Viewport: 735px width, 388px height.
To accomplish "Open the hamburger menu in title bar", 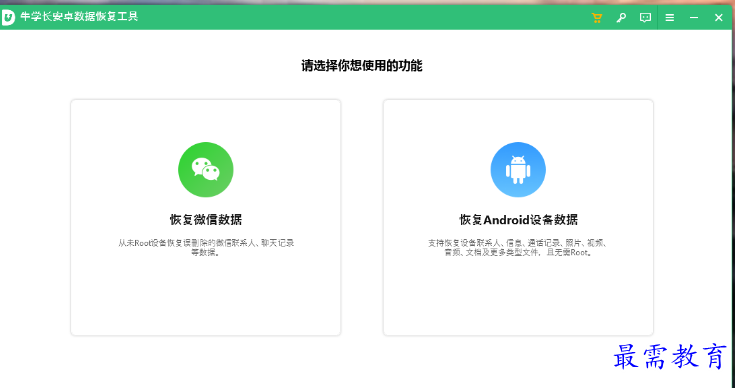I will pos(670,18).
